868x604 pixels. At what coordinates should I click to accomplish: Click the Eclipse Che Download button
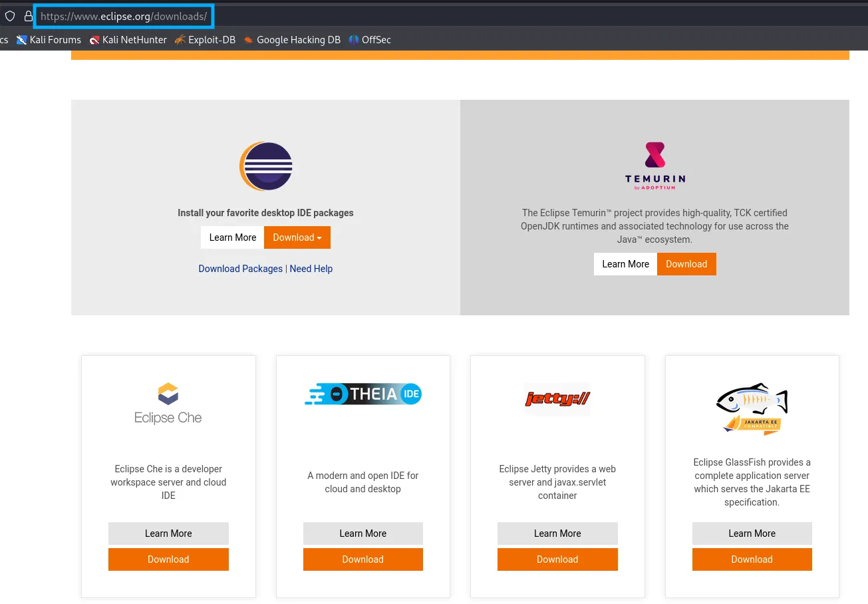coord(168,559)
